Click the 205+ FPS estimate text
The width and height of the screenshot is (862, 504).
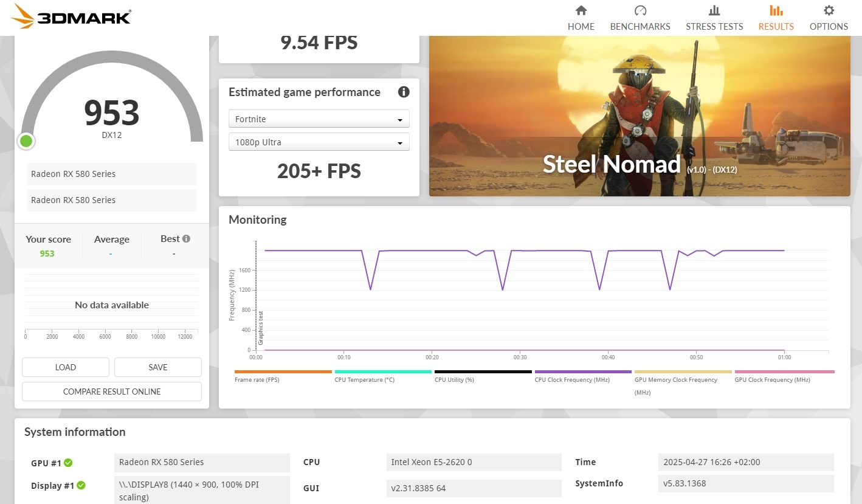319,171
